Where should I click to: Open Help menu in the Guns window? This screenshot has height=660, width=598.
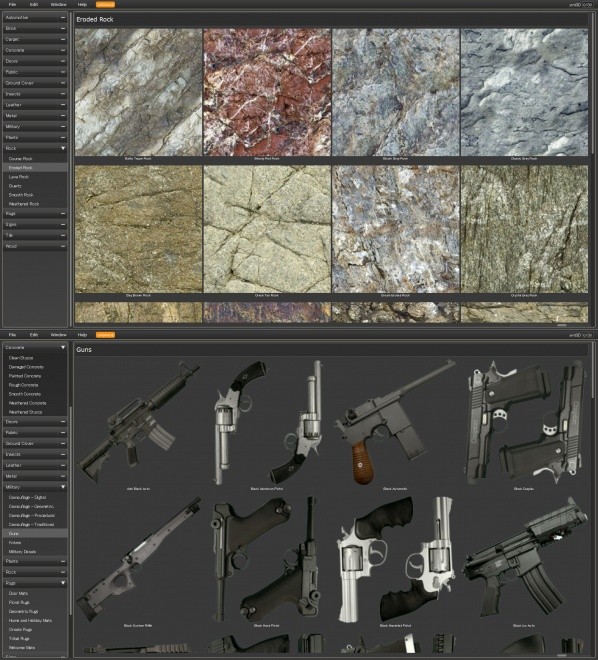82,335
